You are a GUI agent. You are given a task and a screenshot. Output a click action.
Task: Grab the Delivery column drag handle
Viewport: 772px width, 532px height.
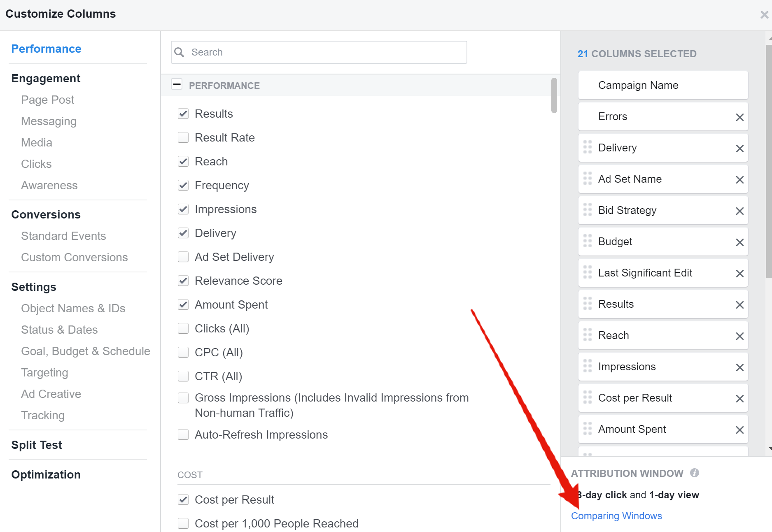588,147
